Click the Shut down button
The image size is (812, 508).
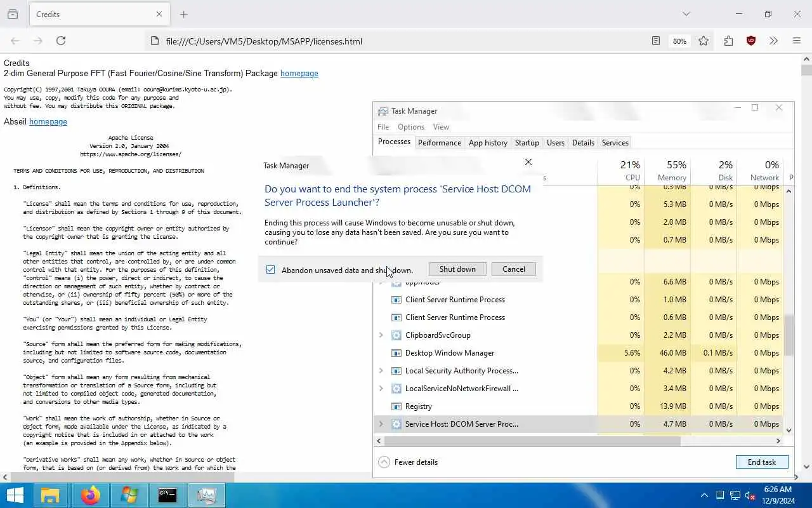(x=457, y=269)
